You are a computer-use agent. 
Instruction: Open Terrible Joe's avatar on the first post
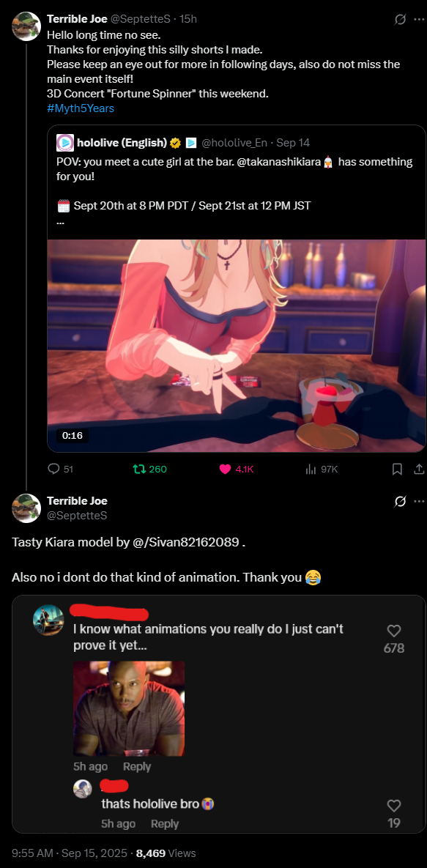[x=26, y=26]
